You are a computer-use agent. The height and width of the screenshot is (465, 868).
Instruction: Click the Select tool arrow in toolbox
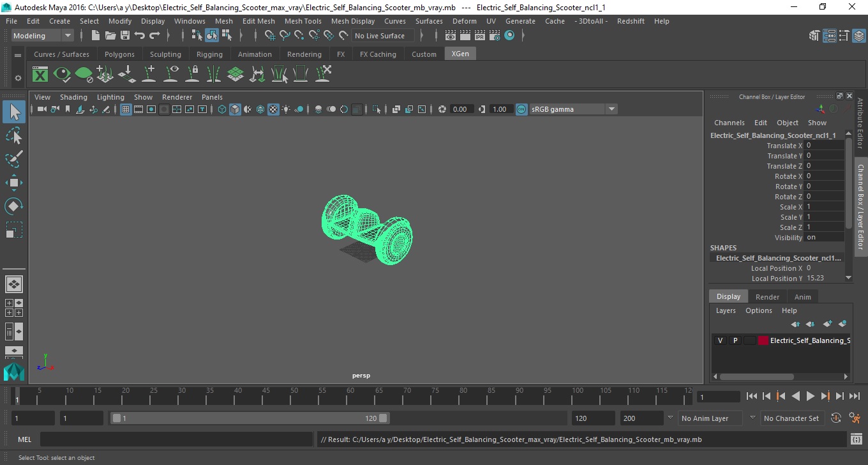(14, 112)
